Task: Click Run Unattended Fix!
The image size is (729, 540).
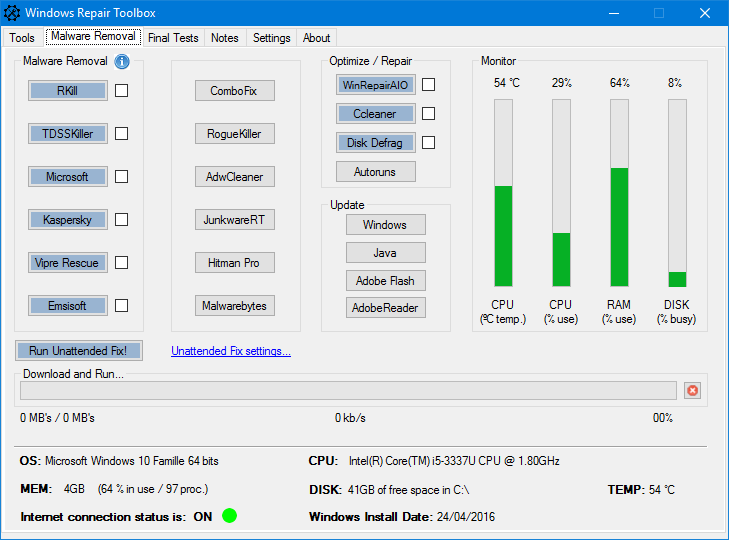Action: click(79, 351)
